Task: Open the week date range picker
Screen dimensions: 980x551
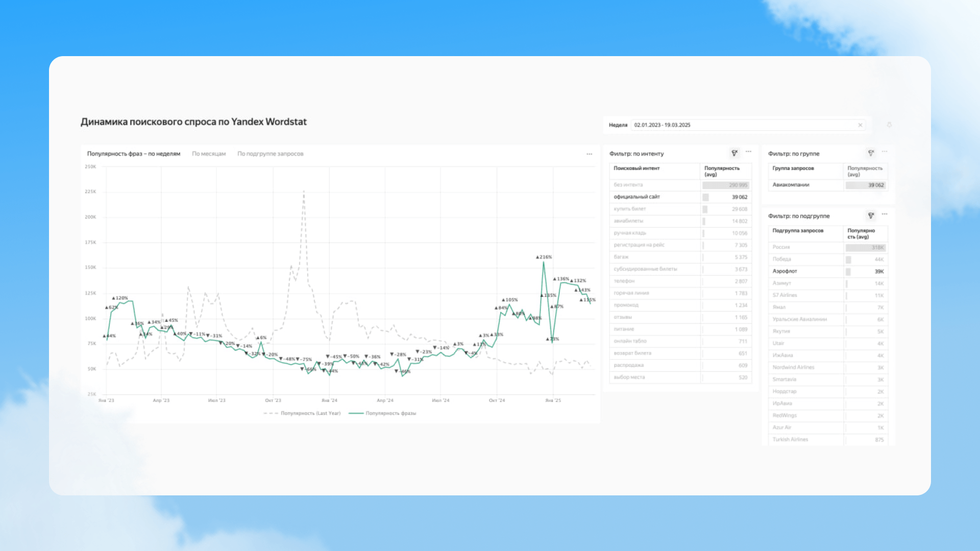Action: coord(740,125)
